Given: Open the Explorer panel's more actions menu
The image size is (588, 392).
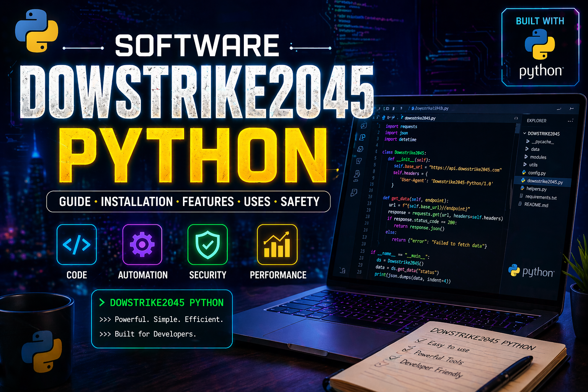Looking at the screenshot, I should [x=570, y=120].
